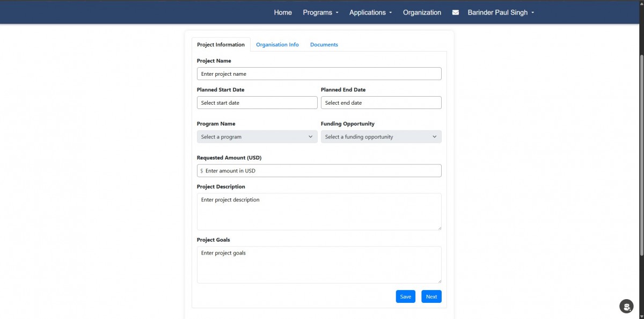Viewport: 644px width, 319px height.
Task: Open the chatbot assistant icon
Action: click(x=626, y=306)
